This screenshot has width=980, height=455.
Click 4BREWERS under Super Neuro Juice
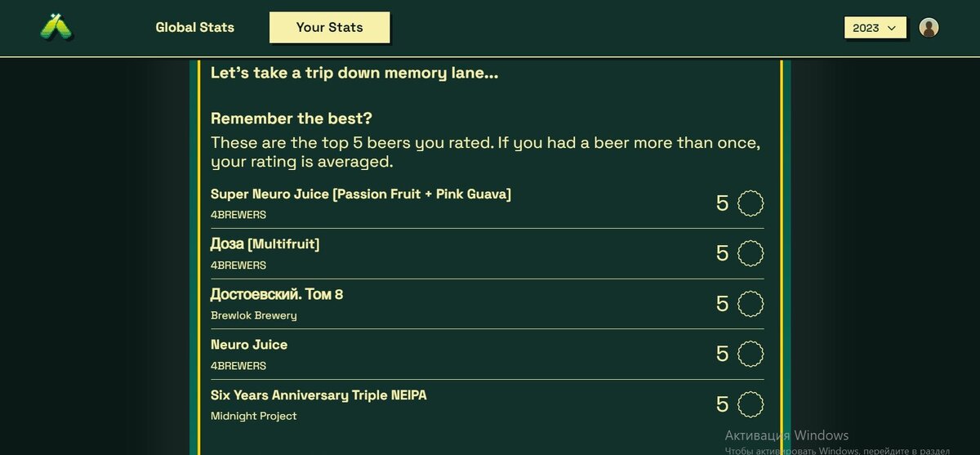click(238, 215)
